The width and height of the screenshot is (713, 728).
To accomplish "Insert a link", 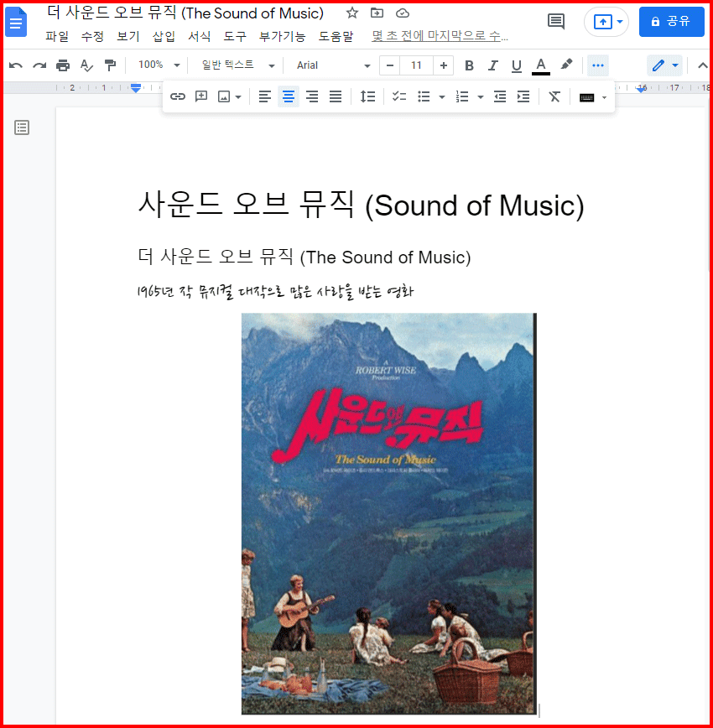I will pos(178,96).
